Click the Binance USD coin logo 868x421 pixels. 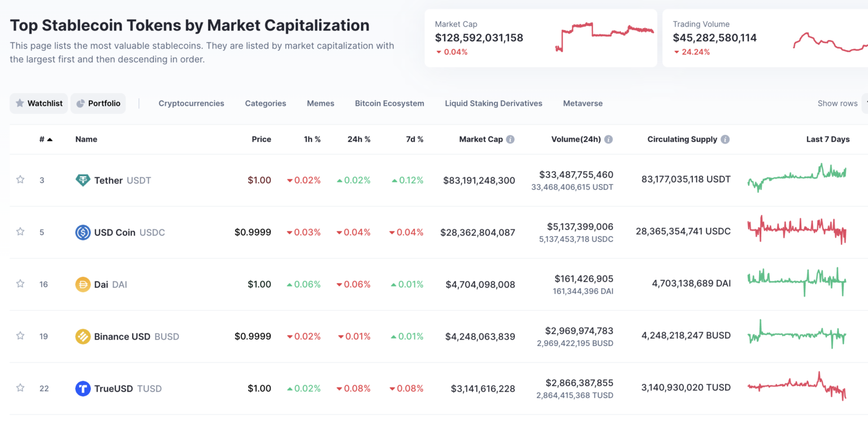click(x=83, y=336)
